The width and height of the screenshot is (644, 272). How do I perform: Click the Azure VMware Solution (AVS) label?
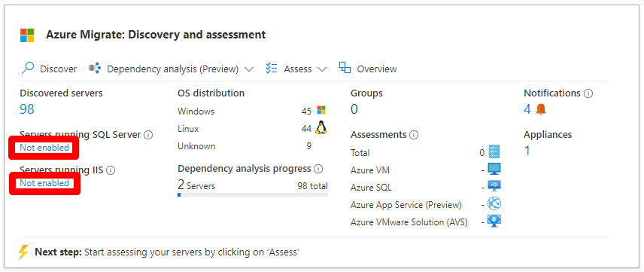click(409, 222)
